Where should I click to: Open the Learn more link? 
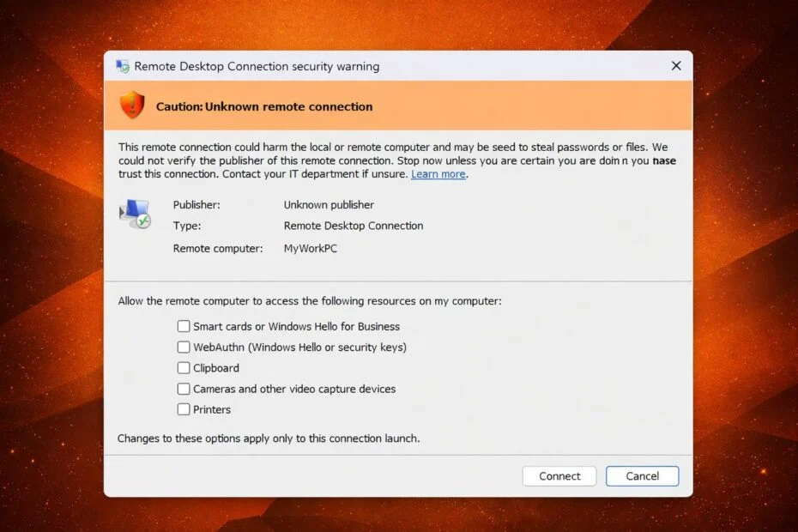pyautogui.click(x=438, y=174)
